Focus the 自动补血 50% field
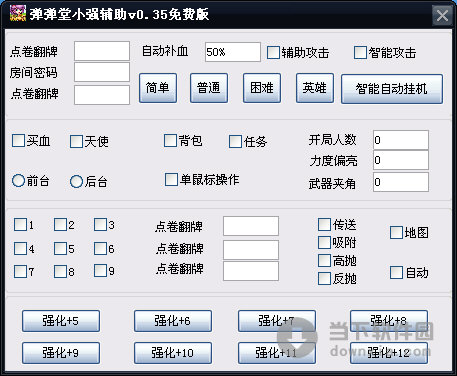 coord(233,52)
